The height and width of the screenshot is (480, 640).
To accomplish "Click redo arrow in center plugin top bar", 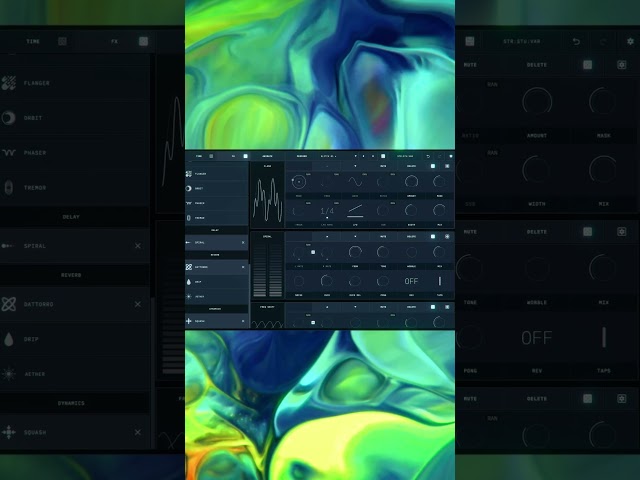I will click(440, 156).
